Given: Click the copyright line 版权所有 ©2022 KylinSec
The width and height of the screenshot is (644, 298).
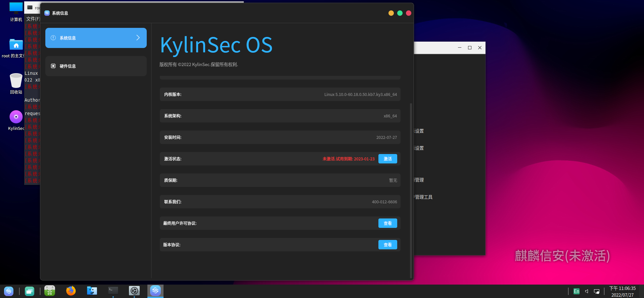Looking at the screenshot, I should coord(199,64).
